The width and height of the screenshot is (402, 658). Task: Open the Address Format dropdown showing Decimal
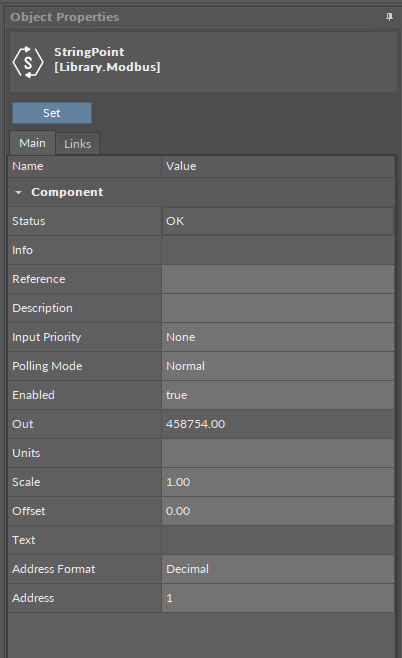point(278,569)
